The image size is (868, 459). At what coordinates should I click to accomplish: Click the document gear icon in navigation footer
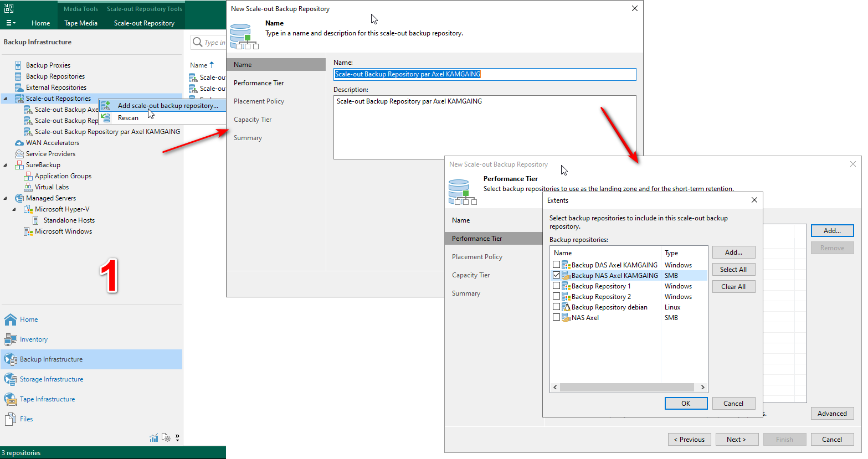(166, 438)
